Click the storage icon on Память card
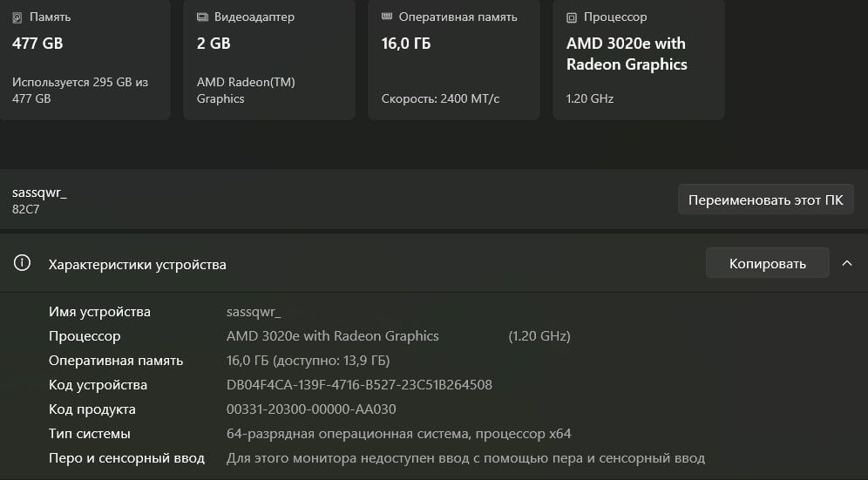This screenshot has width=868, height=480. pyautogui.click(x=17, y=17)
